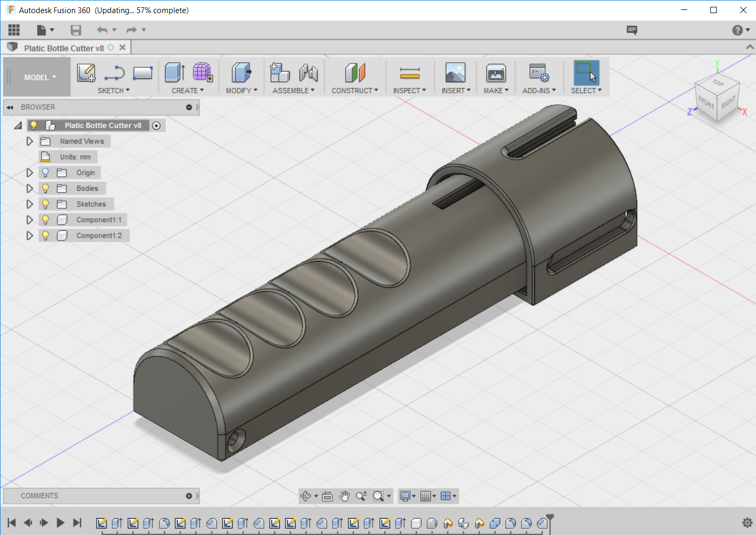The height and width of the screenshot is (535, 756).
Task: Open the Display Settings dropdown
Action: [407, 496]
